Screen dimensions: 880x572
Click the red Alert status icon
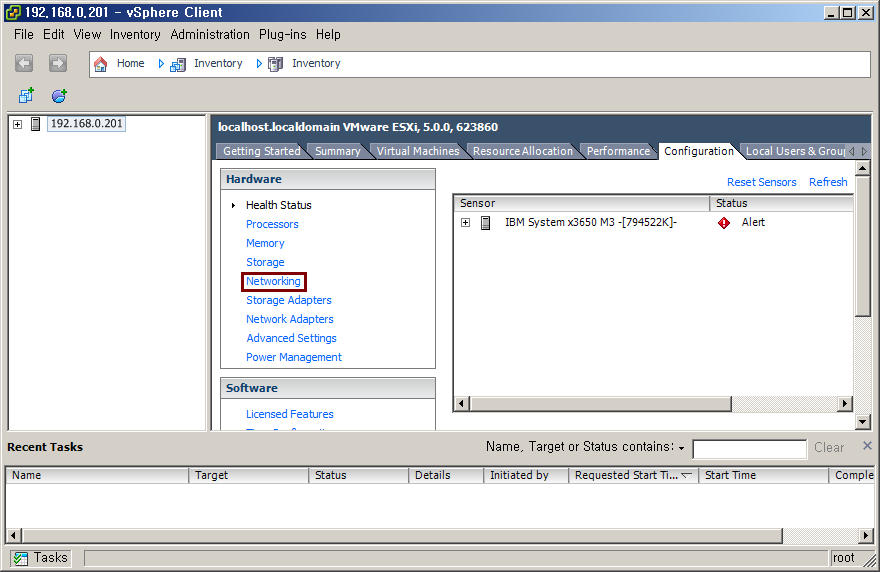click(x=724, y=223)
